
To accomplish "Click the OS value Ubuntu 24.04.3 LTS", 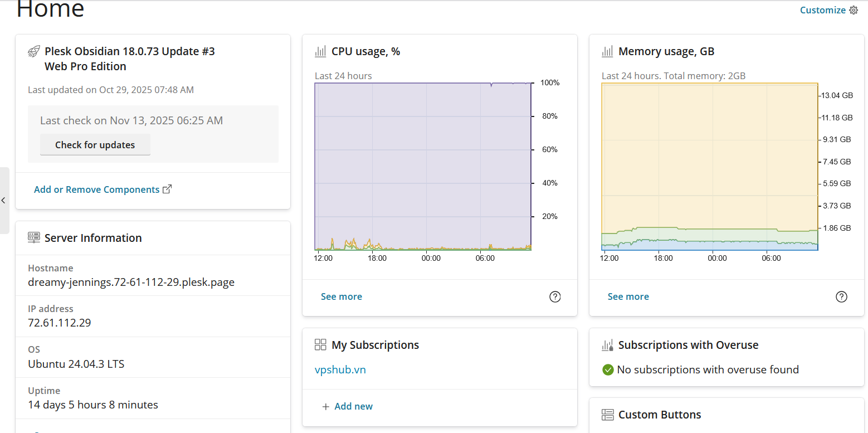I will [x=76, y=364].
